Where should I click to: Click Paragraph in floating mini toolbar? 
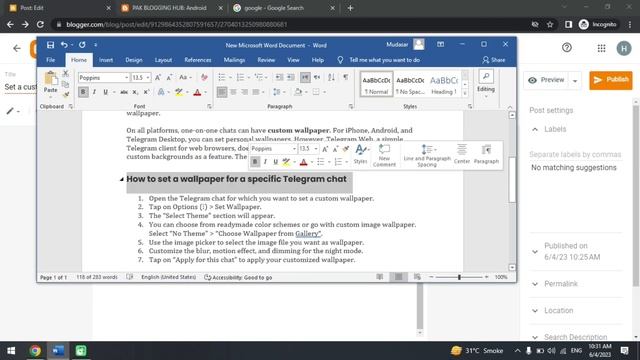pos(486,154)
